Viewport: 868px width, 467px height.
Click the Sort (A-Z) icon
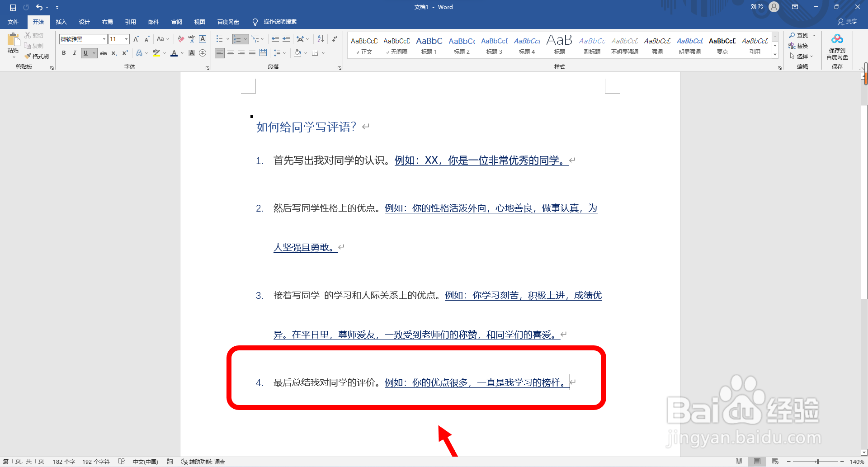(321, 39)
